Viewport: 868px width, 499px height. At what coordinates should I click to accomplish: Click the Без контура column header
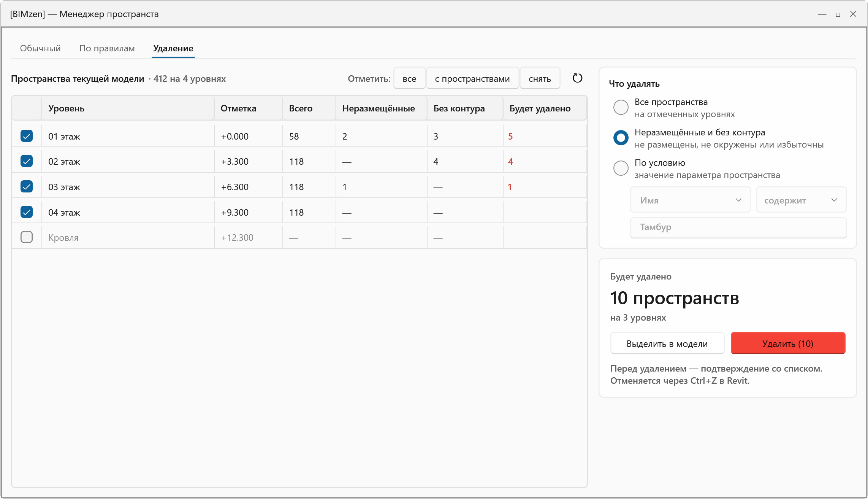(465, 108)
